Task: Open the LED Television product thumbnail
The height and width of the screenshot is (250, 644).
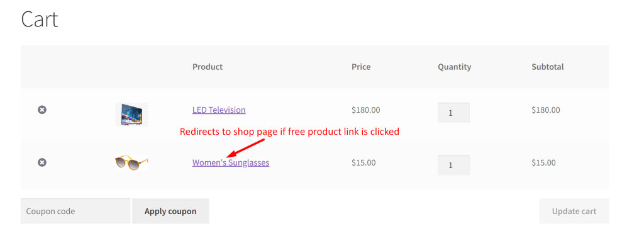Action: (131, 115)
